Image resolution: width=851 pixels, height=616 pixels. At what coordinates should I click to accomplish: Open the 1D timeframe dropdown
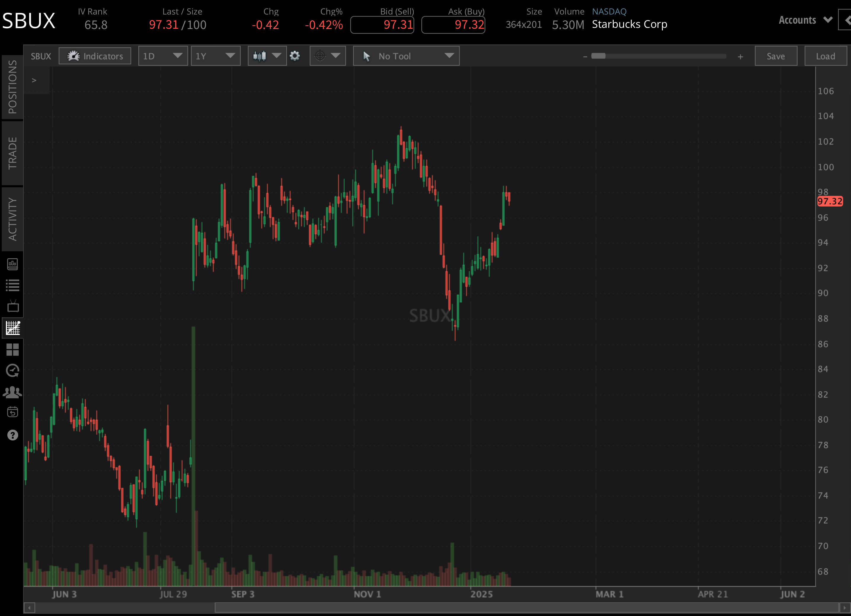[x=163, y=55]
